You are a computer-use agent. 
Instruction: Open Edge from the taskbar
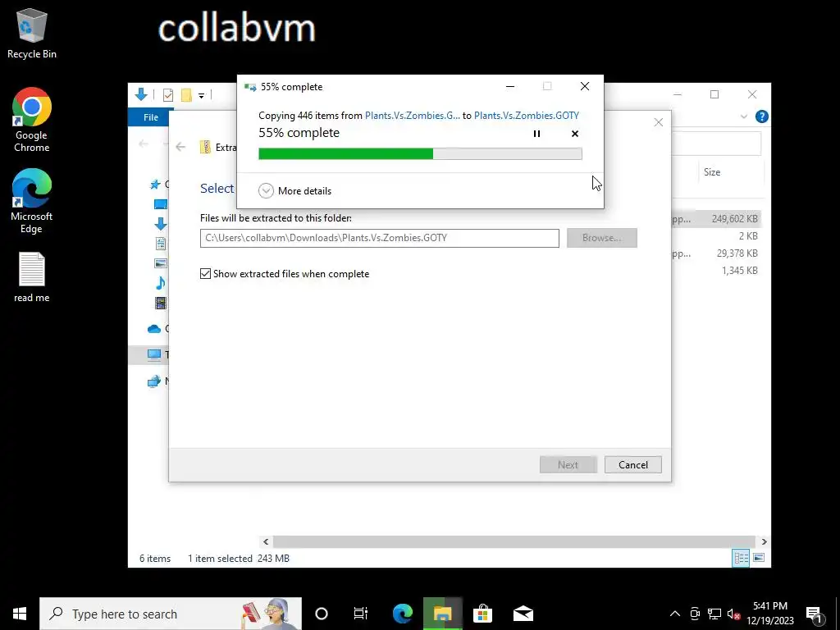402,614
